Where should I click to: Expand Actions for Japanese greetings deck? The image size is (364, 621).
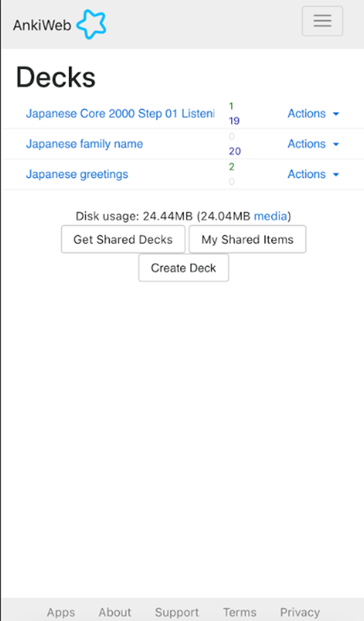[313, 175]
